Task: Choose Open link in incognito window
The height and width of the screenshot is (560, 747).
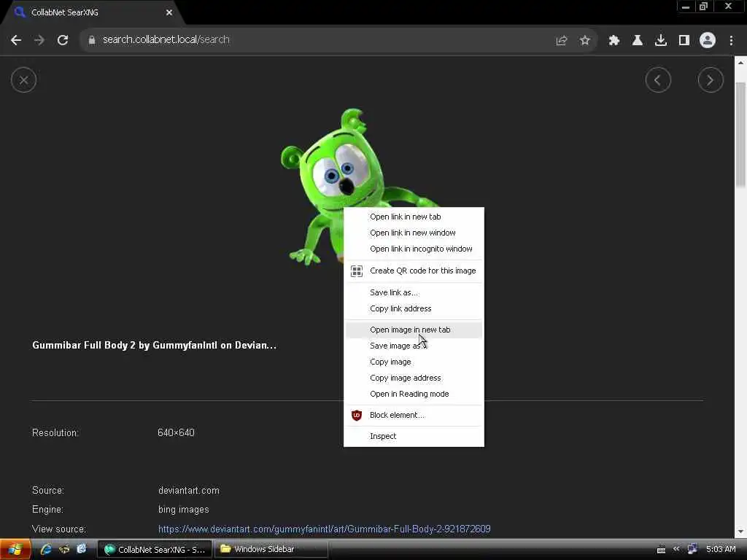Action: click(414, 249)
